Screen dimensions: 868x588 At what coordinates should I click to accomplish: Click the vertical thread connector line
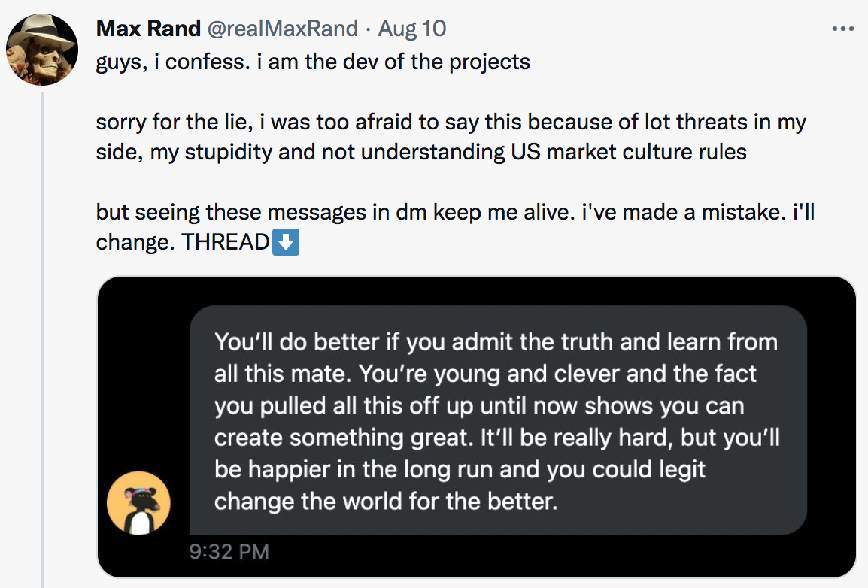pos(41,338)
